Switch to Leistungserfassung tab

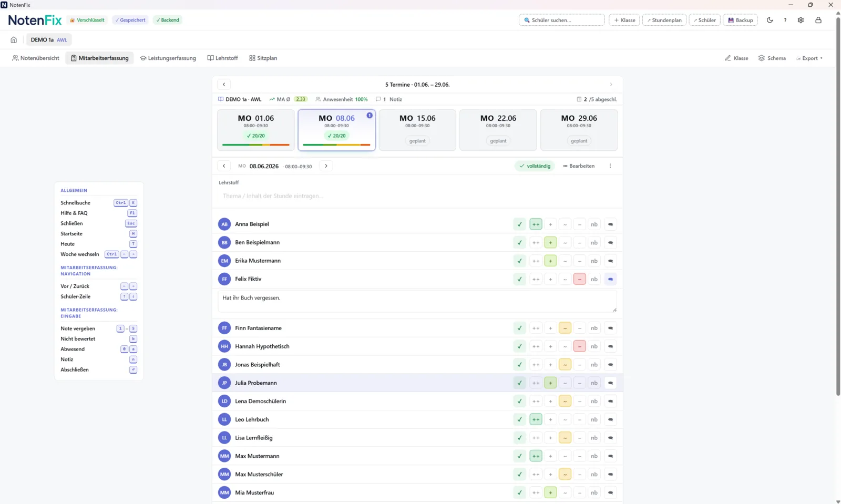pos(168,58)
